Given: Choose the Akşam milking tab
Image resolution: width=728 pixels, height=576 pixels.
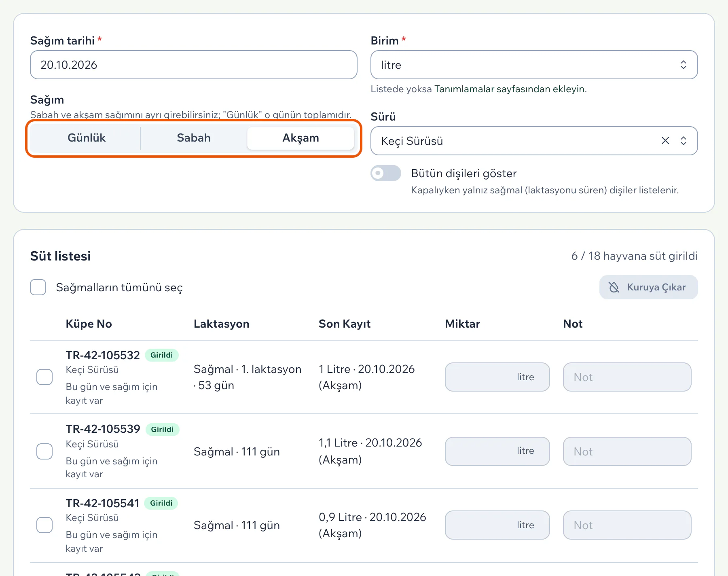Looking at the screenshot, I should pos(301,138).
